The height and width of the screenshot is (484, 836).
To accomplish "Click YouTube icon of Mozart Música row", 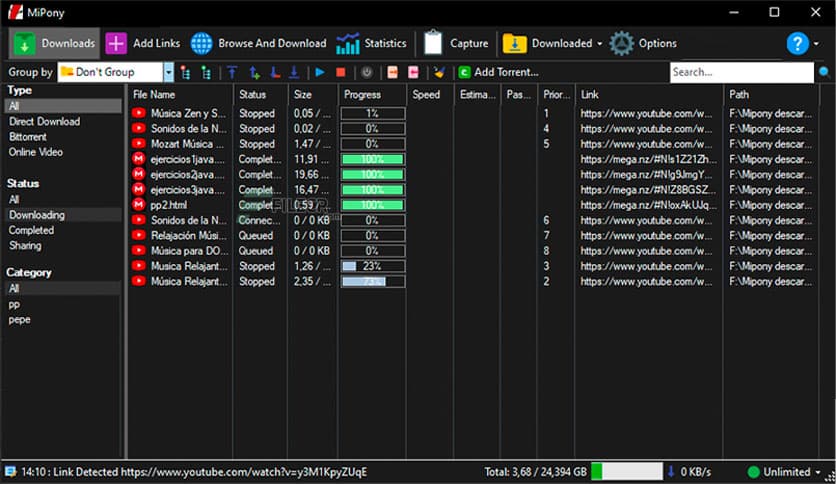I will click(139, 144).
